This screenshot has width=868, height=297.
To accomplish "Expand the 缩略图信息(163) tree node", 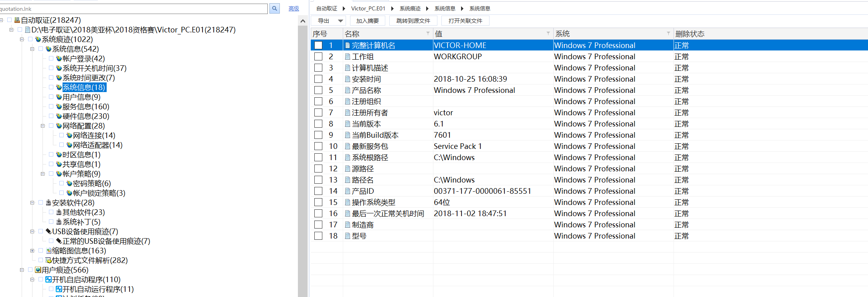I will [x=32, y=251].
